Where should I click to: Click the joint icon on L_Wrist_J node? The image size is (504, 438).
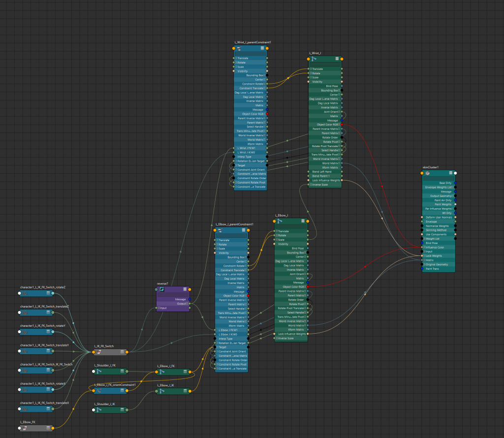(x=315, y=59)
